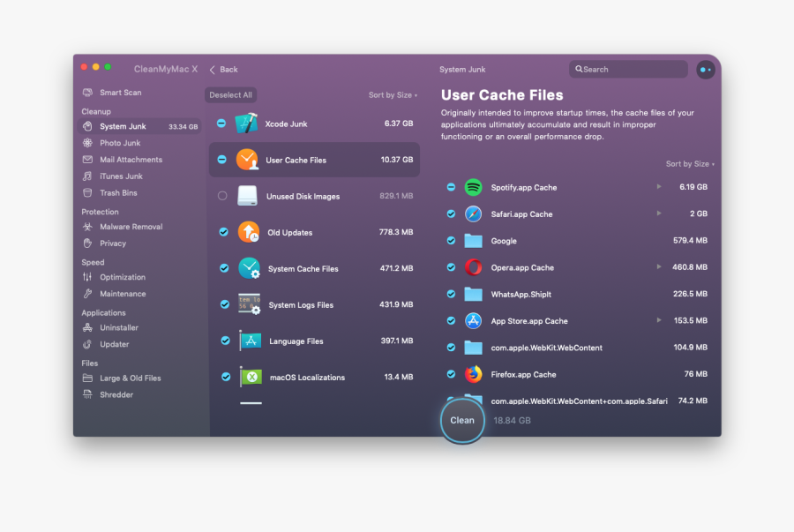Click the Safari compass icon
The width and height of the screenshot is (794, 532).
(x=474, y=214)
